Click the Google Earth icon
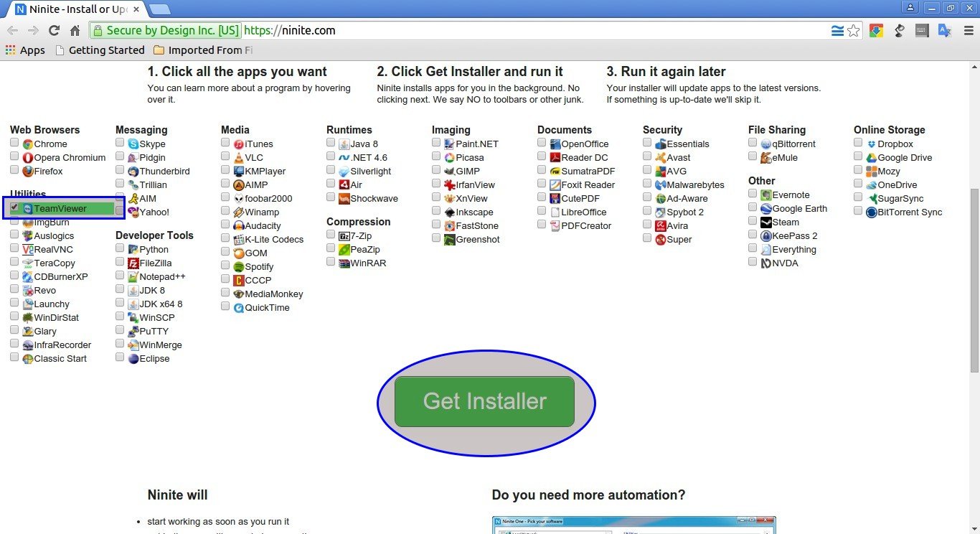The height and width of the screenshot is (534, 980). click(766, 209)
